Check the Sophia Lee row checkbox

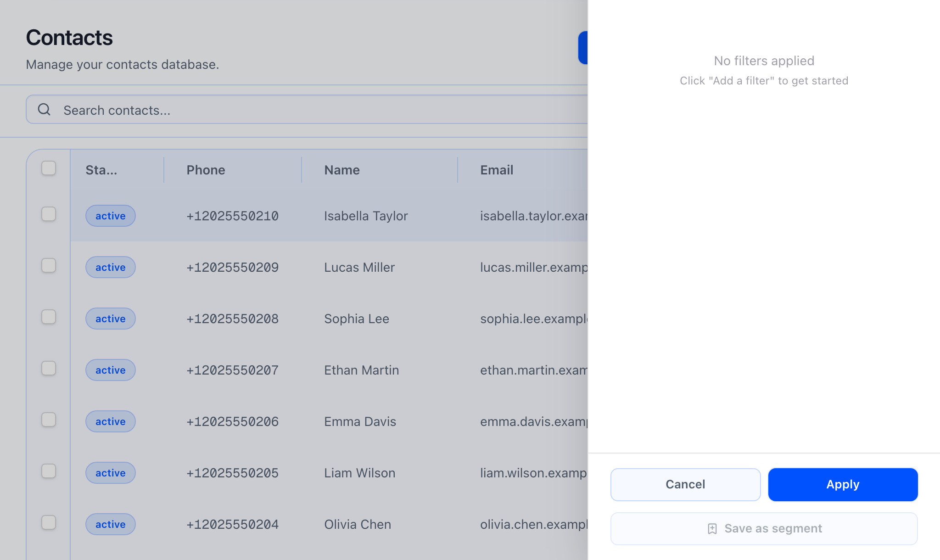click(49, 317)
